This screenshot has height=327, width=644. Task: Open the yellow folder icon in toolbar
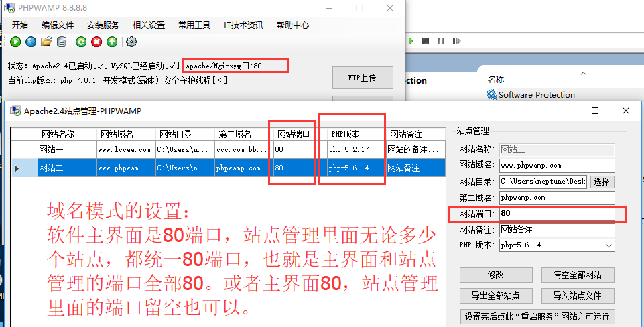(46, 42)
